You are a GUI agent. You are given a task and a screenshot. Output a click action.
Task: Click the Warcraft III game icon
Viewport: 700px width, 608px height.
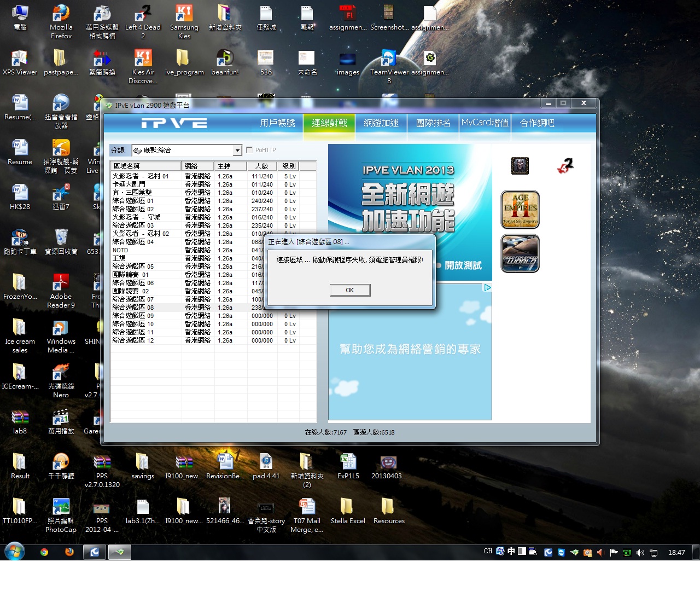tap(520, 165)
